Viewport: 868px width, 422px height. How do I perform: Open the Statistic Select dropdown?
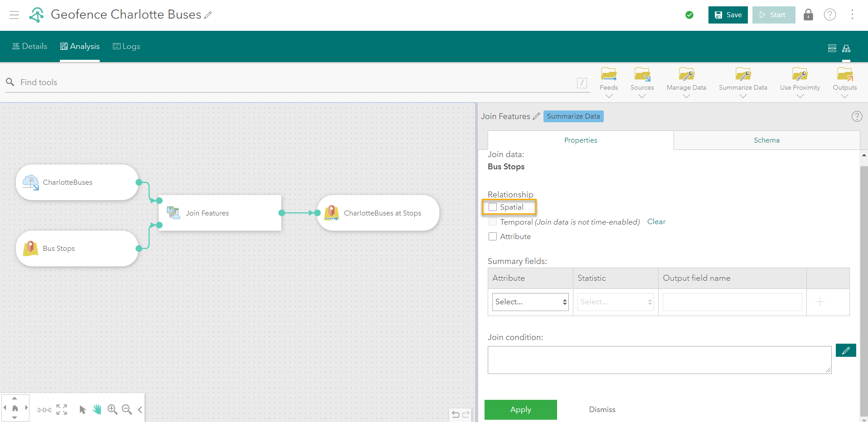point(616,302)
